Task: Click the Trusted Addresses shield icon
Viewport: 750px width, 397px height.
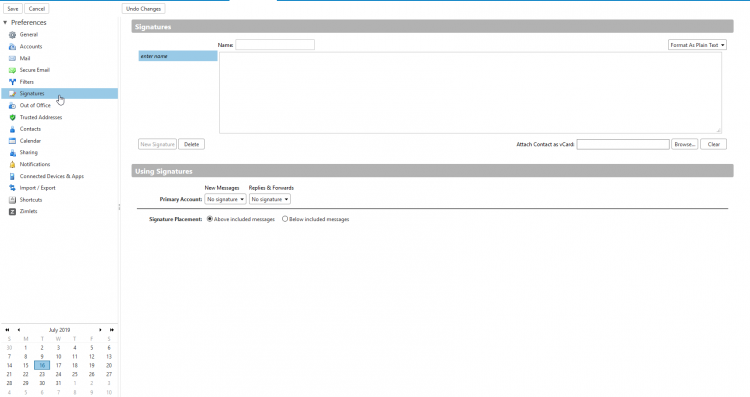Action: point(12,117)
